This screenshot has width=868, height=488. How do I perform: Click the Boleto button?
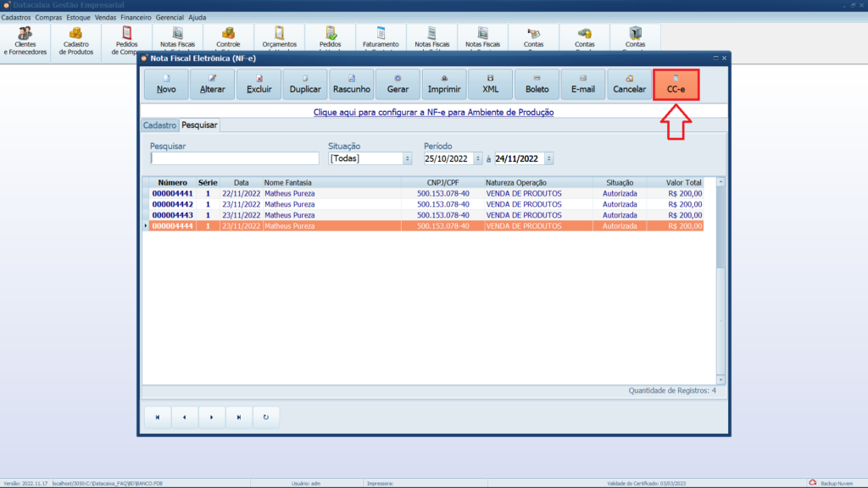point(537,85)
